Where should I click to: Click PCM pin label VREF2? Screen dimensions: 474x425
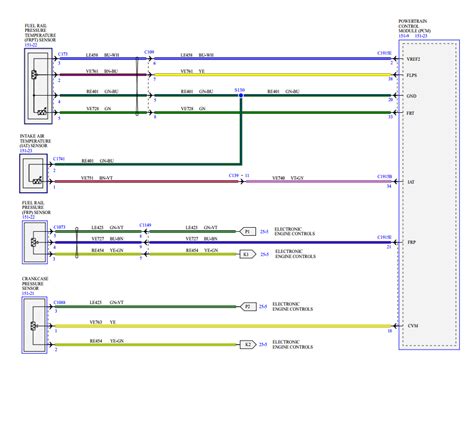[x=413, y=59]
